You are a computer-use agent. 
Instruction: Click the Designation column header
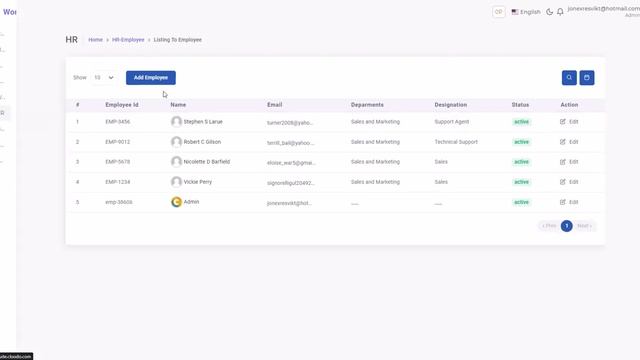tap(451, 105)
